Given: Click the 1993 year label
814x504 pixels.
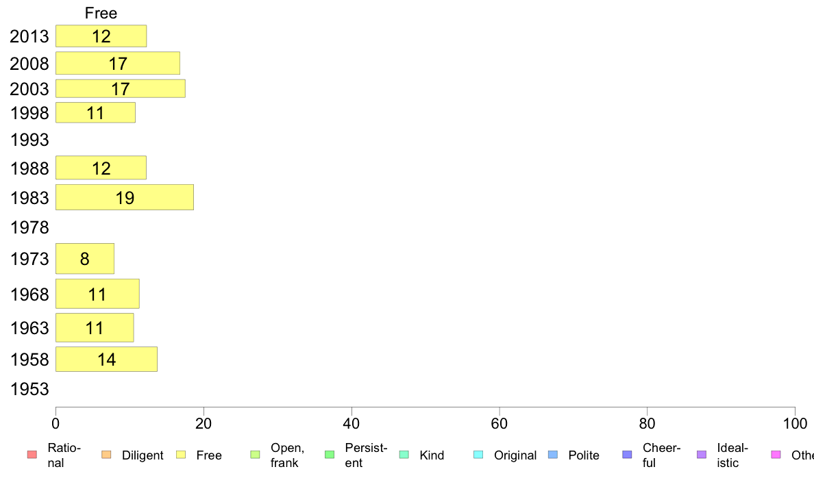Looking at the screenshot, I should point(29,140).
